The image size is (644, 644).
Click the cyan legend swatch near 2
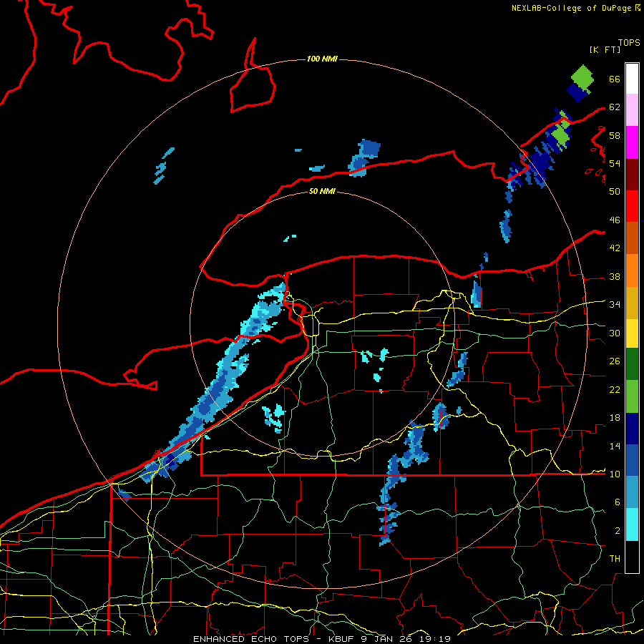pos(632,524)
